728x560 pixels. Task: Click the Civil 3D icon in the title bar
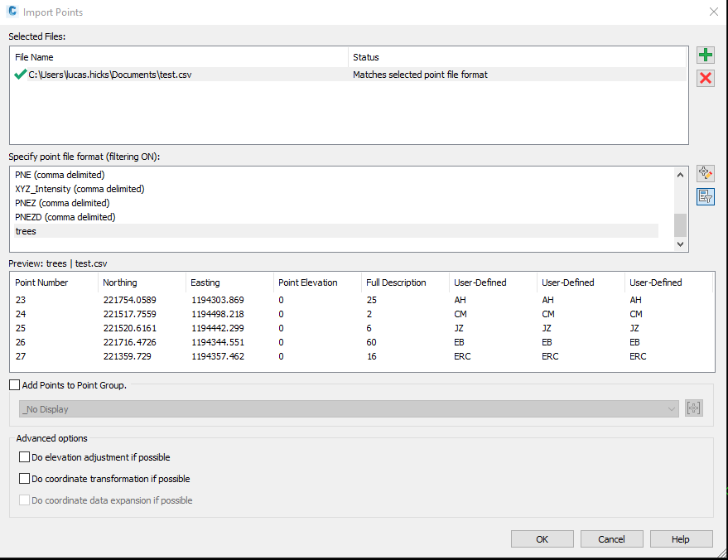pos(12,12)
